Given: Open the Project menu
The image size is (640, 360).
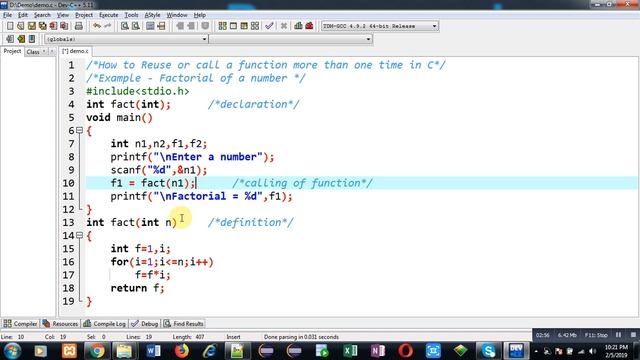Looking at the screenshot, I should (84, 15).
